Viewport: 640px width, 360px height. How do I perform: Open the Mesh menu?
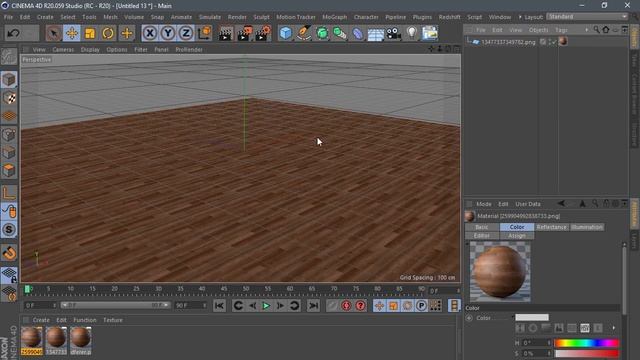110,17
